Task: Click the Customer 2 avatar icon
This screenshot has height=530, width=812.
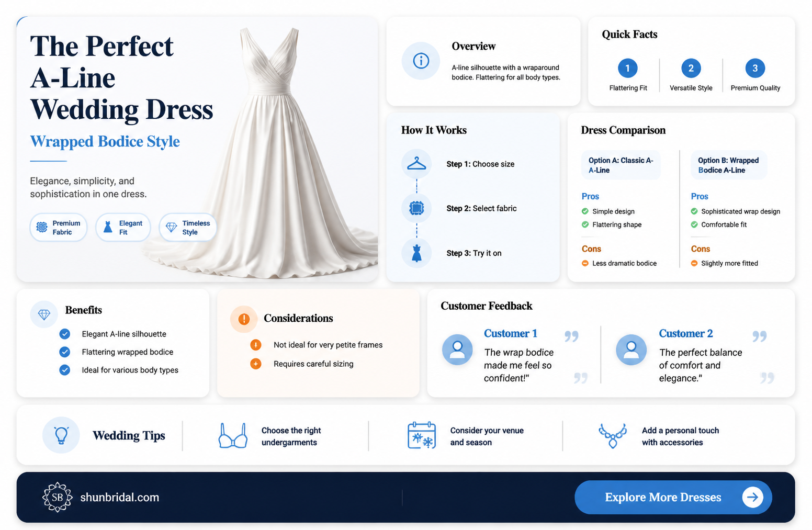Action: (x=631, y=349)
